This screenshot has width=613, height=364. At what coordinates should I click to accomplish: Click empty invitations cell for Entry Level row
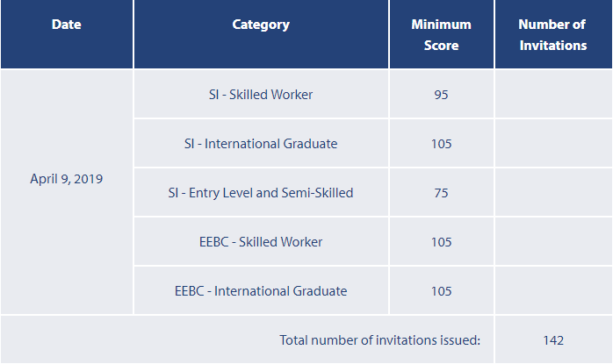552,192
